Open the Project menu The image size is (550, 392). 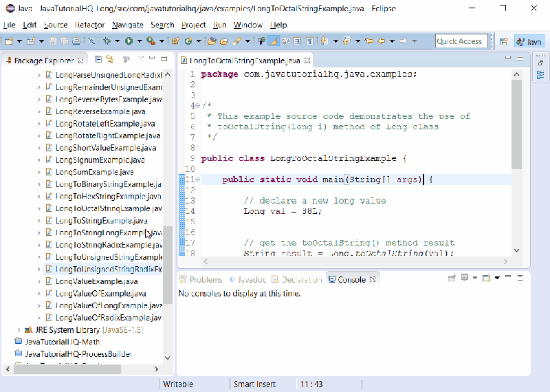[x=194, y=25]
